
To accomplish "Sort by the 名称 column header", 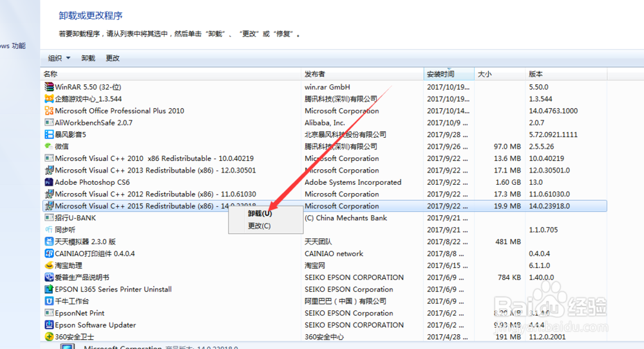I will click(171, 74).
